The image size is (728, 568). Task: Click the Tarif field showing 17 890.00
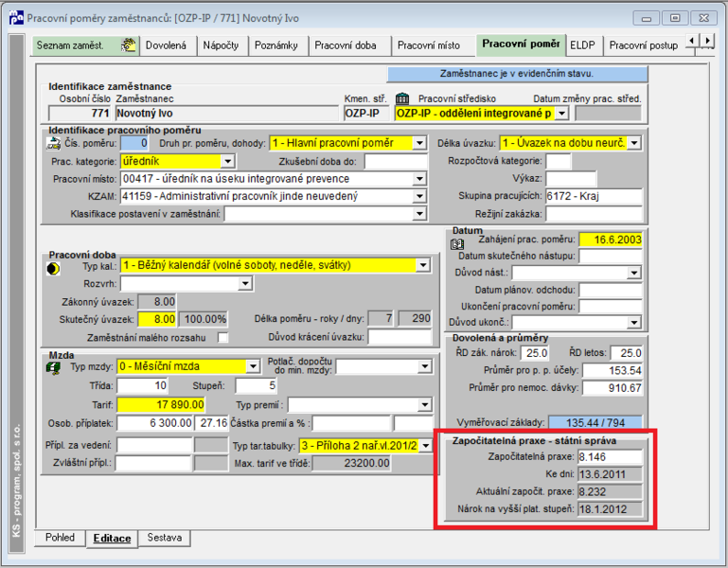coord(161,404)
